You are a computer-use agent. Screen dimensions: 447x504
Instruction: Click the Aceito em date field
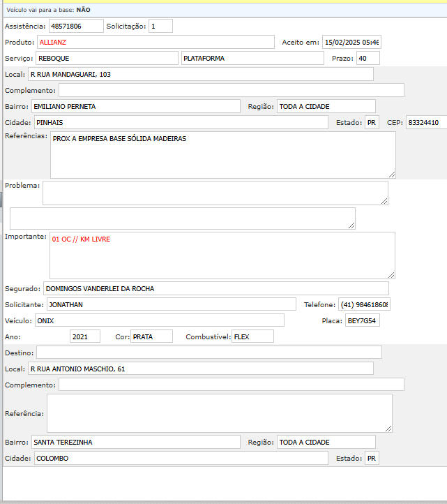tap(351, 42)
